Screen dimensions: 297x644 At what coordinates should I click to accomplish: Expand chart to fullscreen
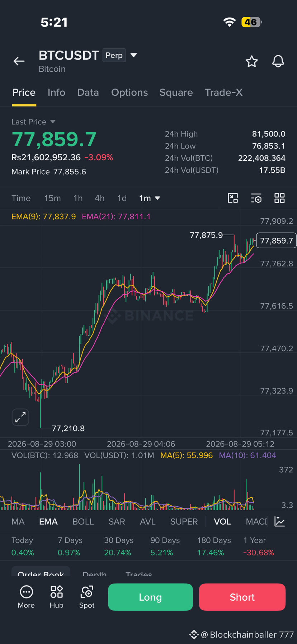(20, 417)
